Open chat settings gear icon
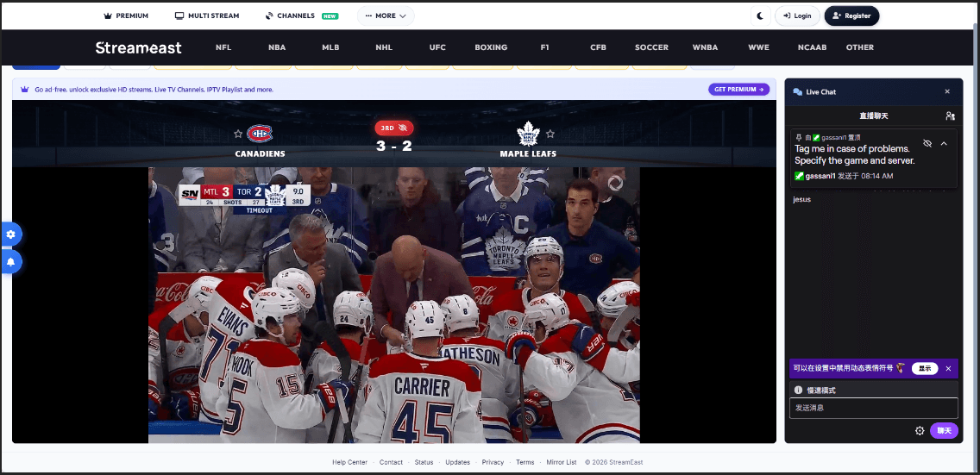This screenshot has width=980, height=475. click(x=920, y=431)
